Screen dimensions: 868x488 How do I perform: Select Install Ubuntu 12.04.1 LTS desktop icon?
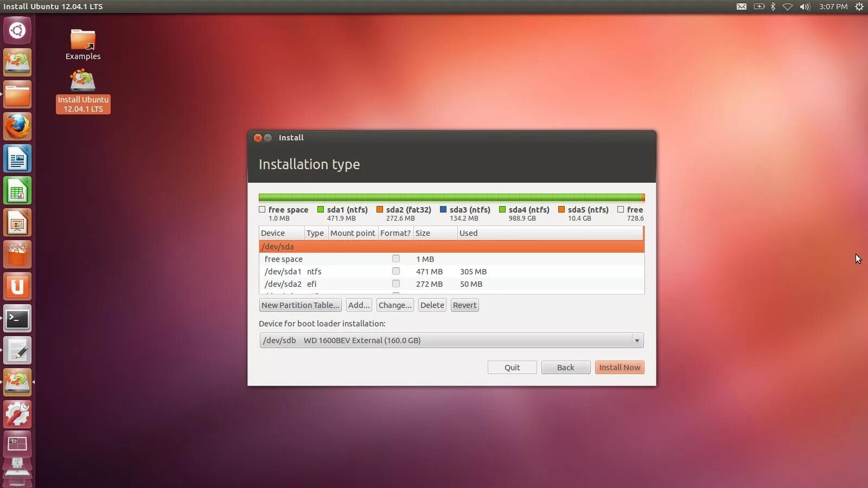click(x=83, y=91)
